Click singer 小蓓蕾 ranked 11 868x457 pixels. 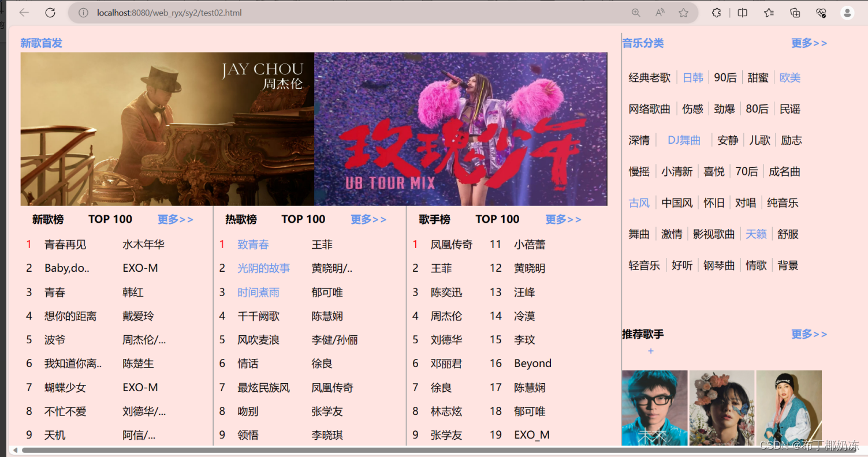pyautogui.click(x=530, y=245)
